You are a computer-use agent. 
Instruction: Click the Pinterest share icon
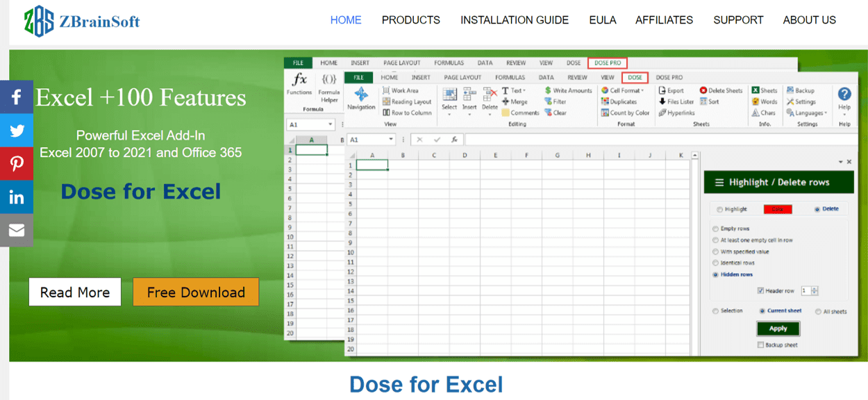tap(17, 163)
